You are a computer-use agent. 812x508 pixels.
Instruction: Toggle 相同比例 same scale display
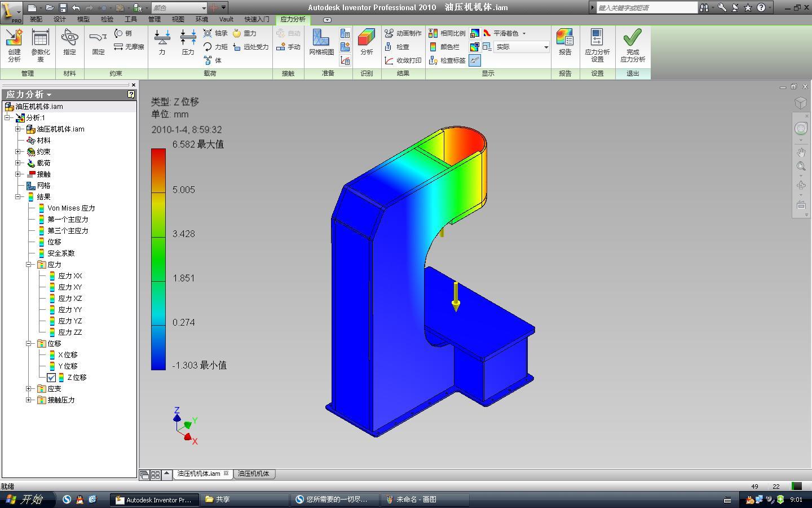[x=447, y=33]
